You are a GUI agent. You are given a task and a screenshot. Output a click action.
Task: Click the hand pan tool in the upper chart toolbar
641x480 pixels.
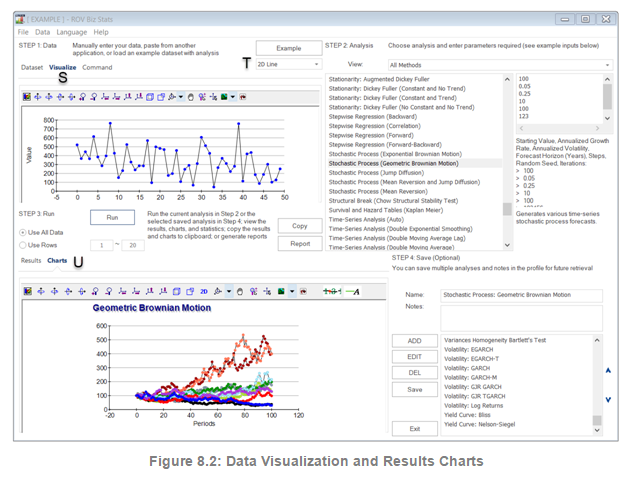pos(190,97)
